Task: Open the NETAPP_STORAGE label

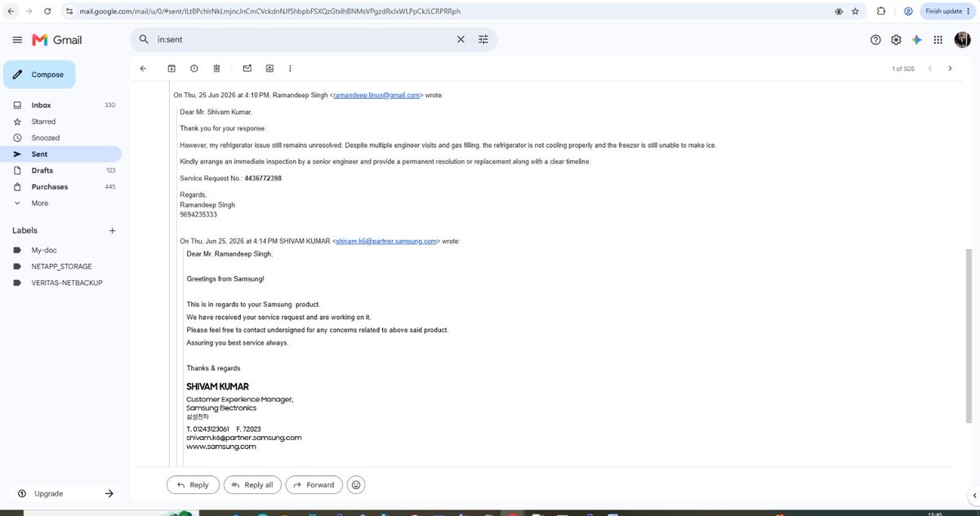Action: point(60,266)
